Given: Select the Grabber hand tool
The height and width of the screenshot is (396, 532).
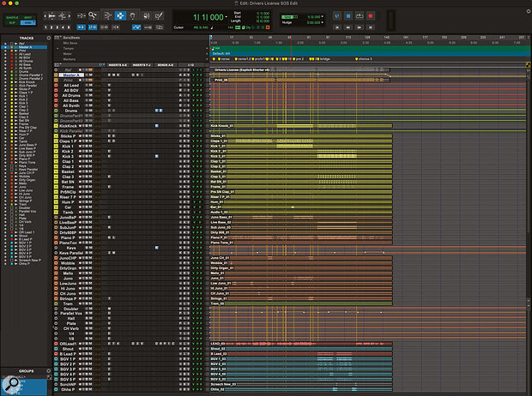Looking at the screenshot, I should [133, 15].
